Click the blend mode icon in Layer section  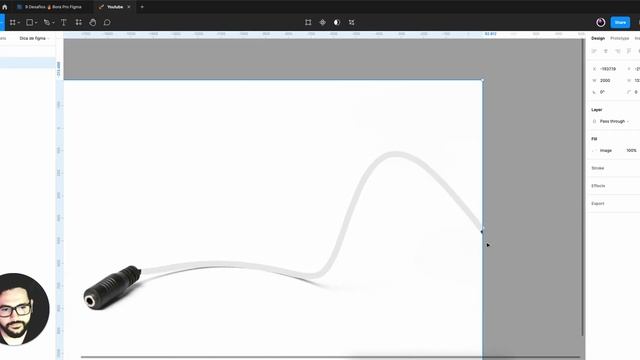[594, 122]
